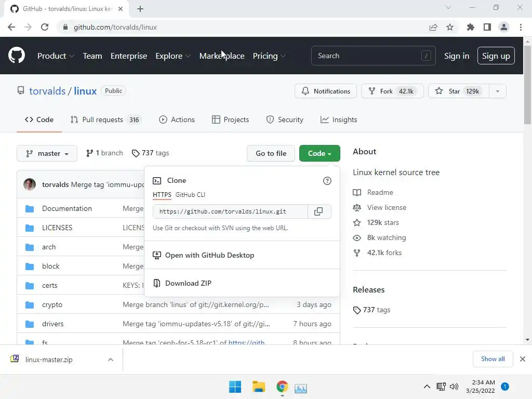Choose Open with GitHub Desktop

[242, 255]
